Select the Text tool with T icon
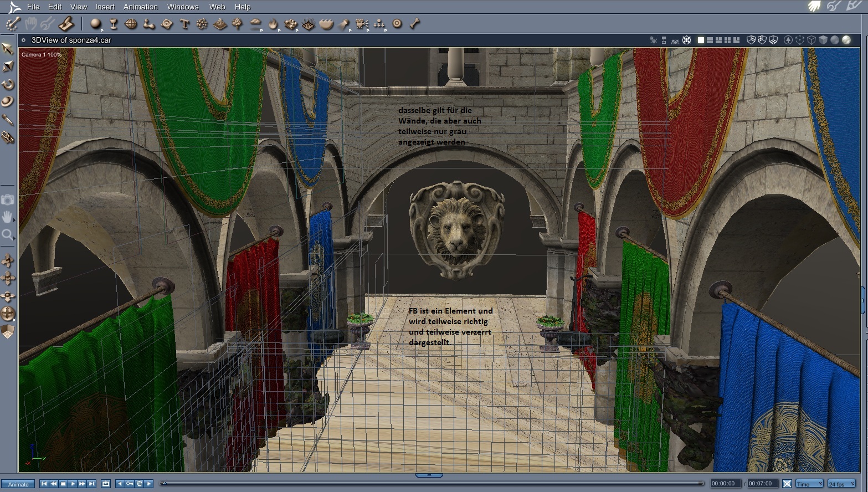 tap(184, 24)
